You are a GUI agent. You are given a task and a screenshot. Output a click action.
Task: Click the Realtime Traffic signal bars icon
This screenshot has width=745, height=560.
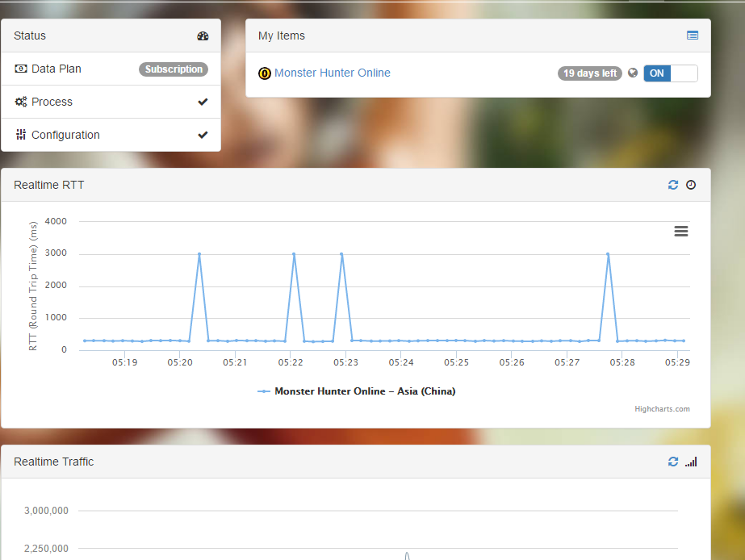click(691, 462)
